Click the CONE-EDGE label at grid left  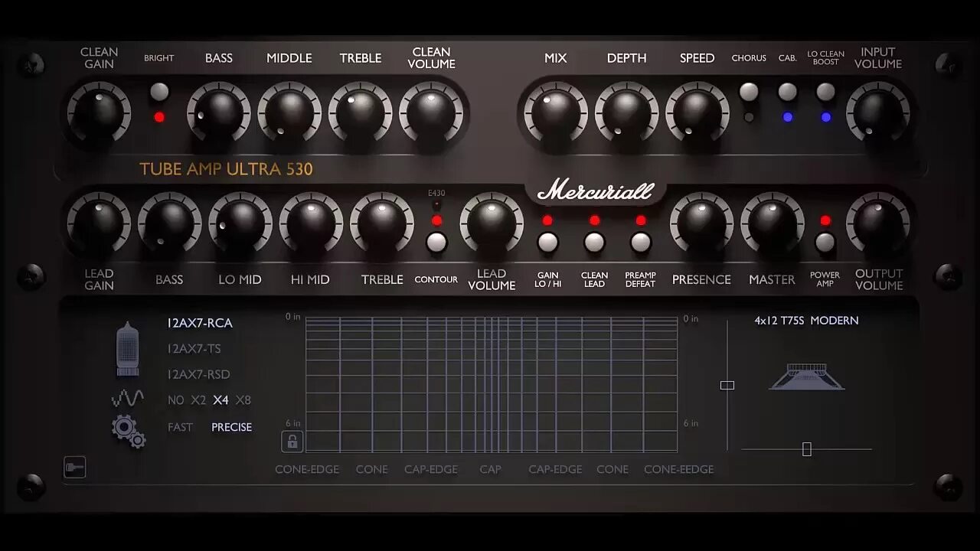307,469
